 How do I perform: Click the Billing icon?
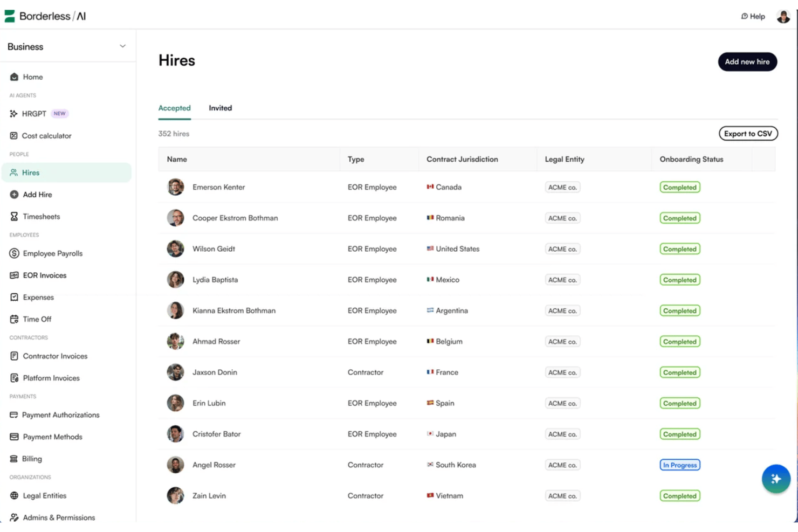pos(13,459)
